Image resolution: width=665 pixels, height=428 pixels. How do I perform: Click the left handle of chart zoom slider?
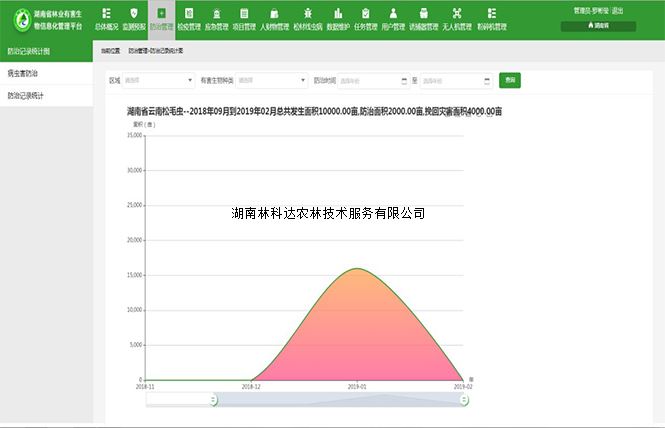click(213, 400)
